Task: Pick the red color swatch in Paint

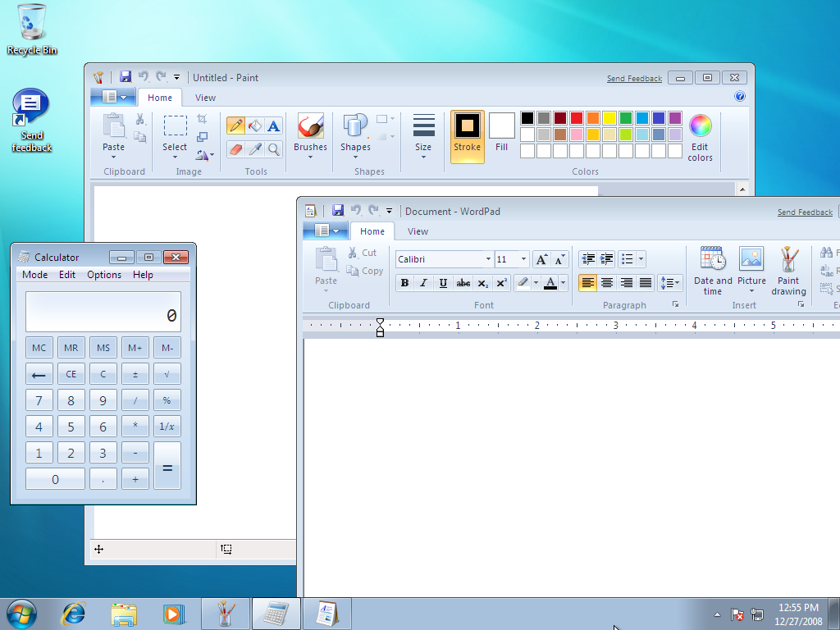Action: click(x=577, y=118)
